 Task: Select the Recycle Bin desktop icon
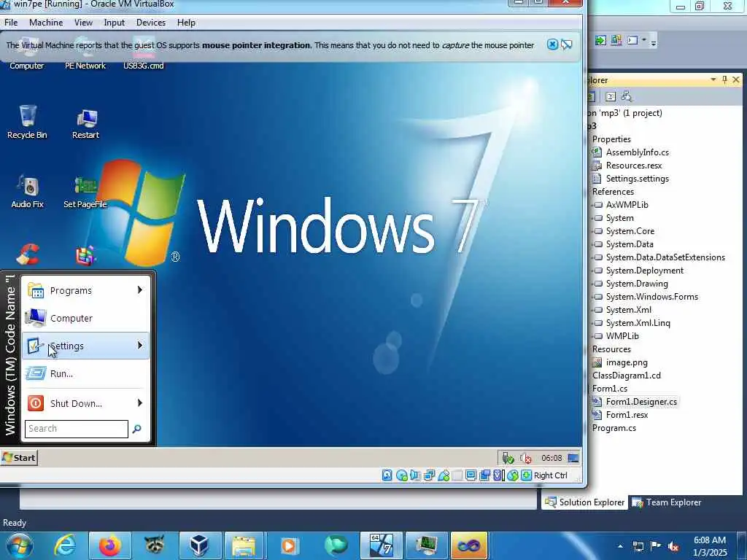tap(27, 122)
